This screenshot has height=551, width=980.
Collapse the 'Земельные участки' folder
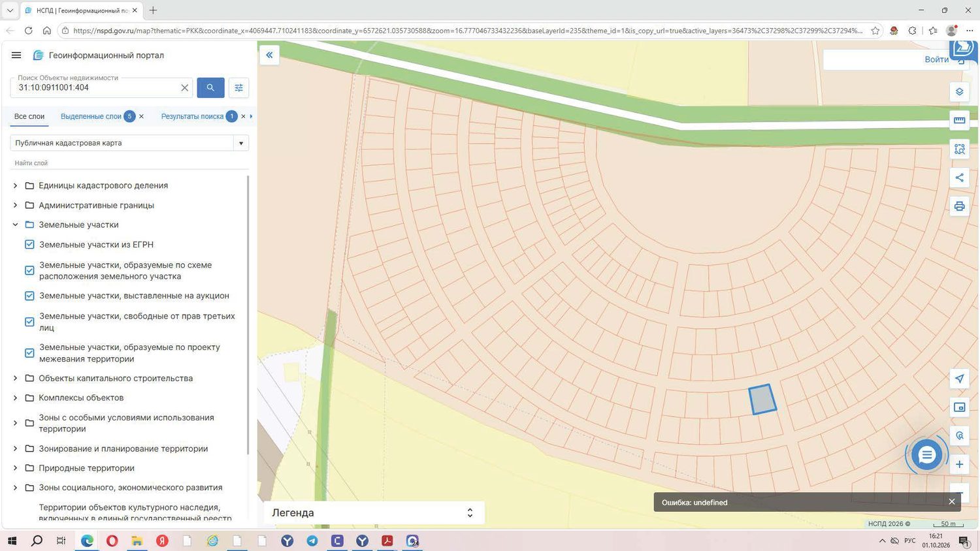(15, 225)
